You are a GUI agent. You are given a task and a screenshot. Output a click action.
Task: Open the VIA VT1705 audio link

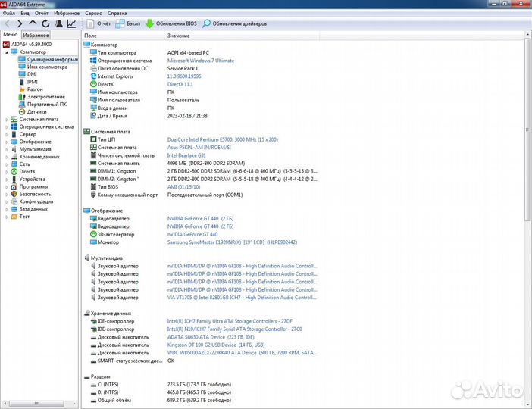[242, 298]
